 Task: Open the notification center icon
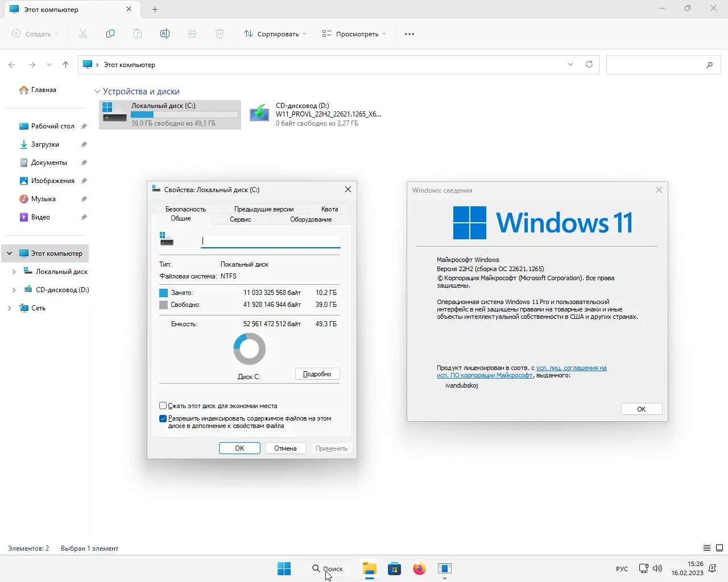(713, 568)
